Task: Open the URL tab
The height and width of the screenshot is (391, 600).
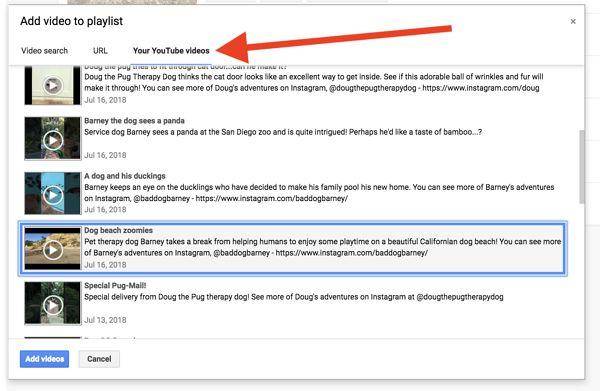Action: [100, 51]
